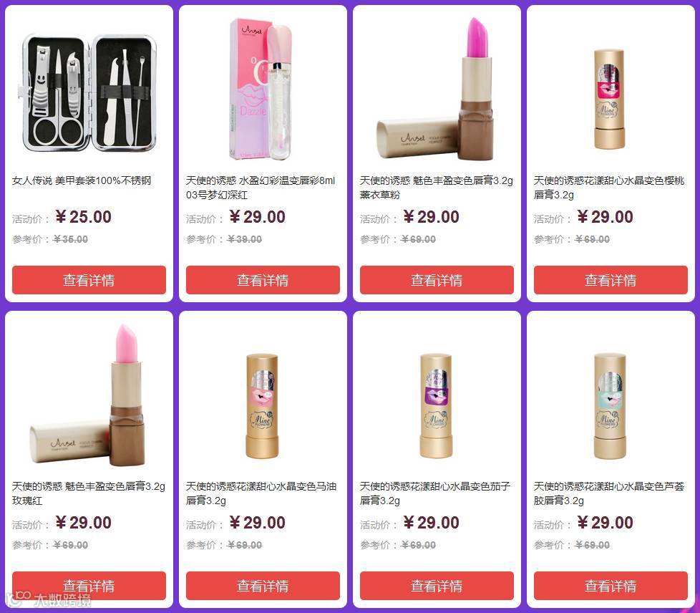Image resolution: width=700 pixels, height=613 pixels.
Task: Open the stainless steel manicure set image
Action: click(89, 92)
